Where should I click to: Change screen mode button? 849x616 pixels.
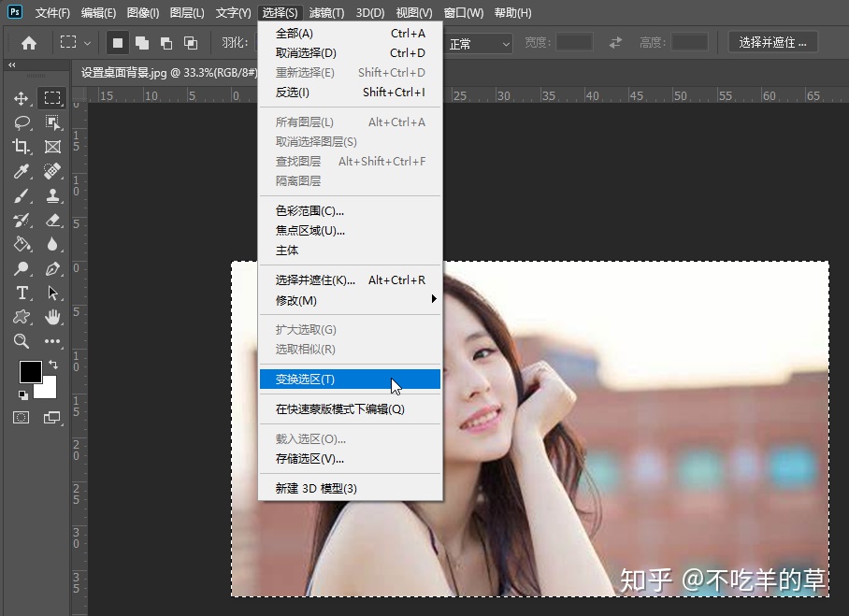[x=52, y=417]
